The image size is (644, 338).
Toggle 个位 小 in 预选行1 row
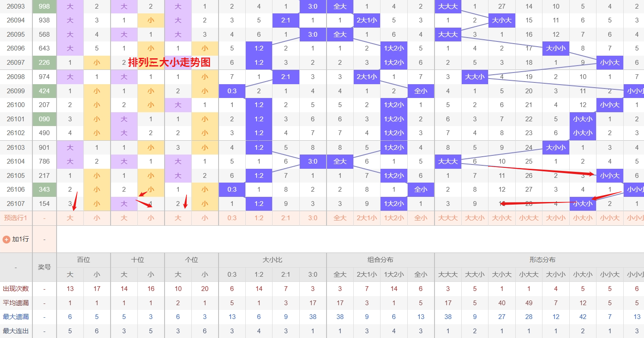click(x=205, y=218)
